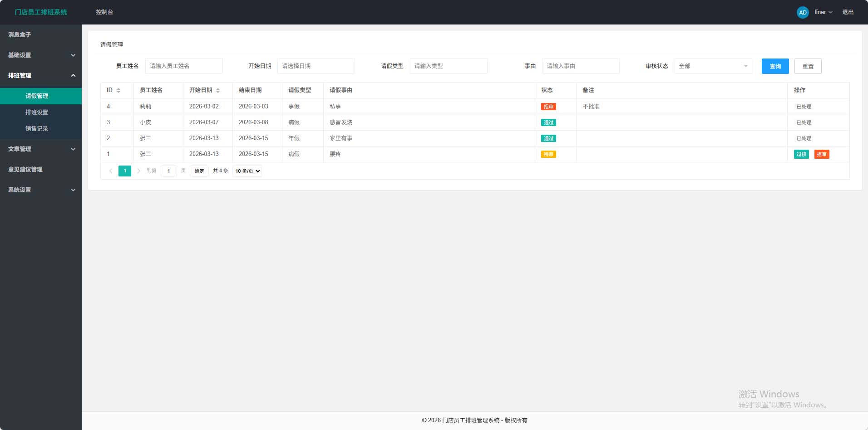Focus the 员工姓名 input field

pos(184,66)
